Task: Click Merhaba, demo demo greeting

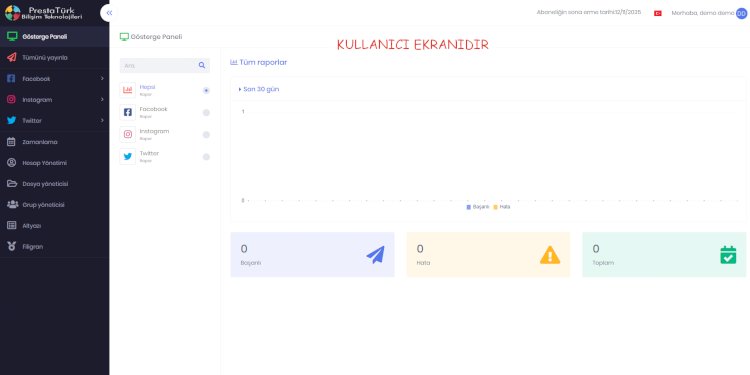Action: click(x=702, y=13)
